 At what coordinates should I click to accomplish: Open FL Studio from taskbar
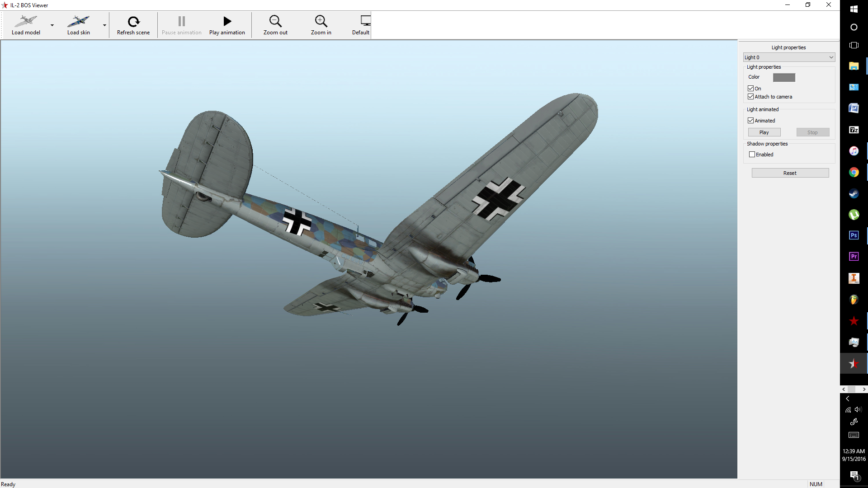(x=854, y=300)
